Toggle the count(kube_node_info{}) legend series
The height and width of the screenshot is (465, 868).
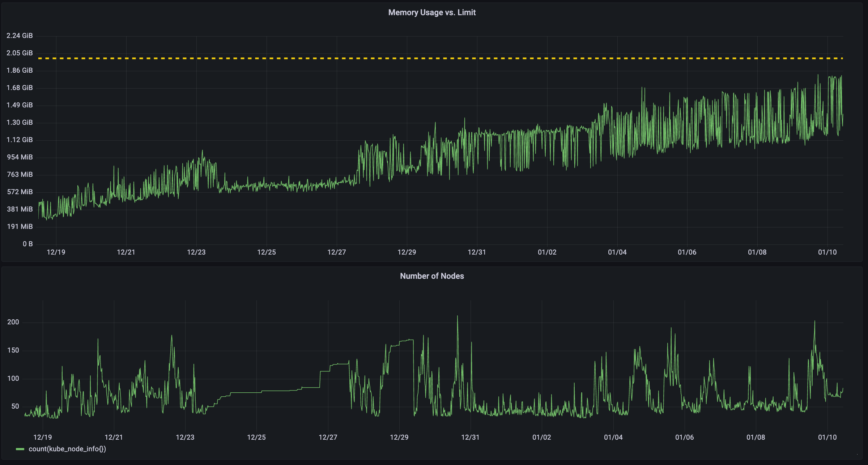point(68,449)
